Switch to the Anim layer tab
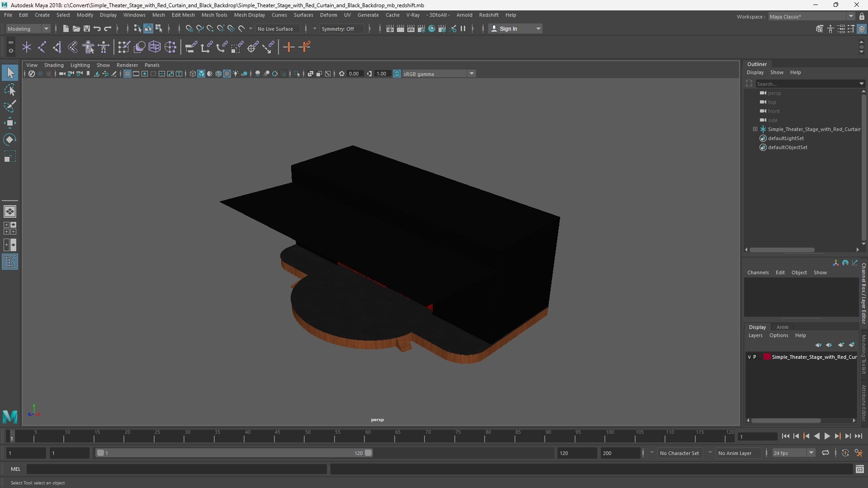Screen dimensions: 868x488 tap(782, 327)
